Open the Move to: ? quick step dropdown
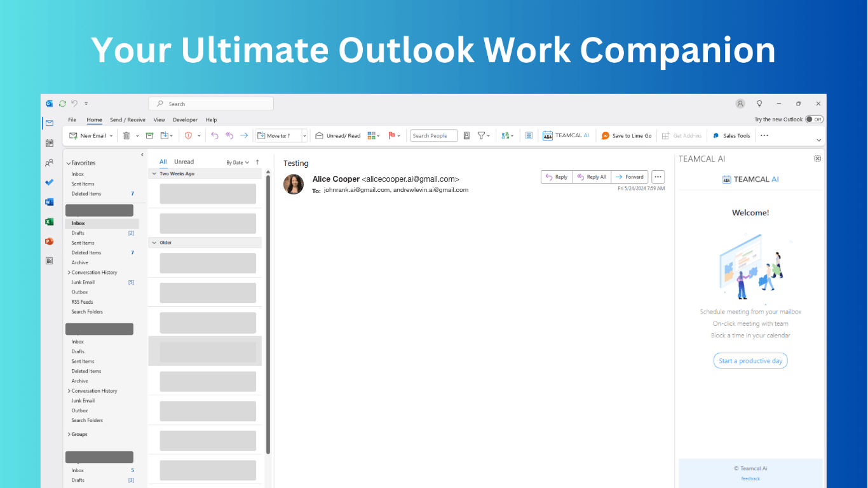The image size is (868, 488). [304, 135]
